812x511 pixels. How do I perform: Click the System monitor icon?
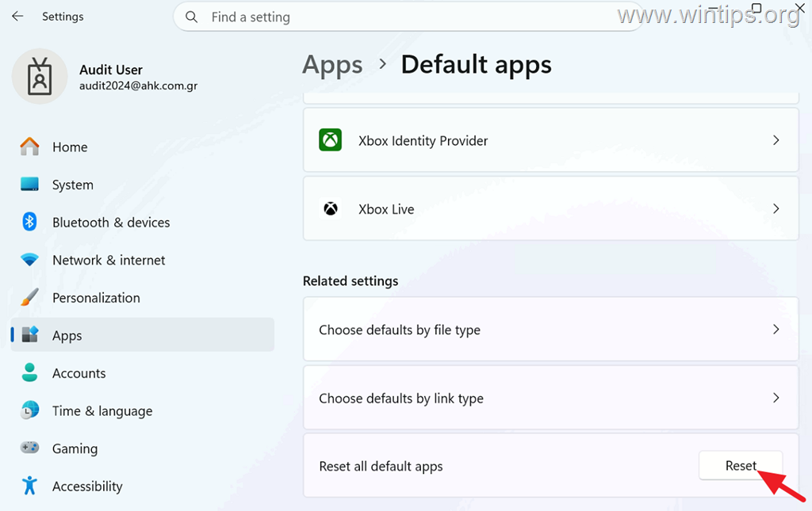[x=29, y=184]
